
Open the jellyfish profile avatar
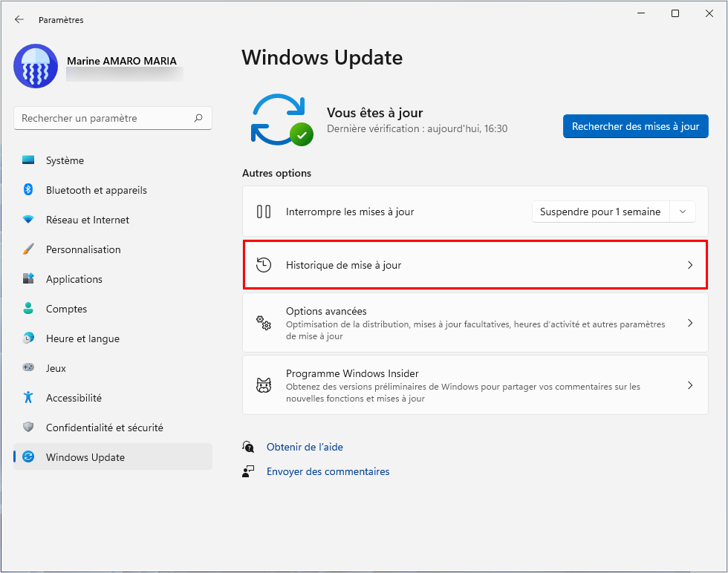tap(36, 66)
